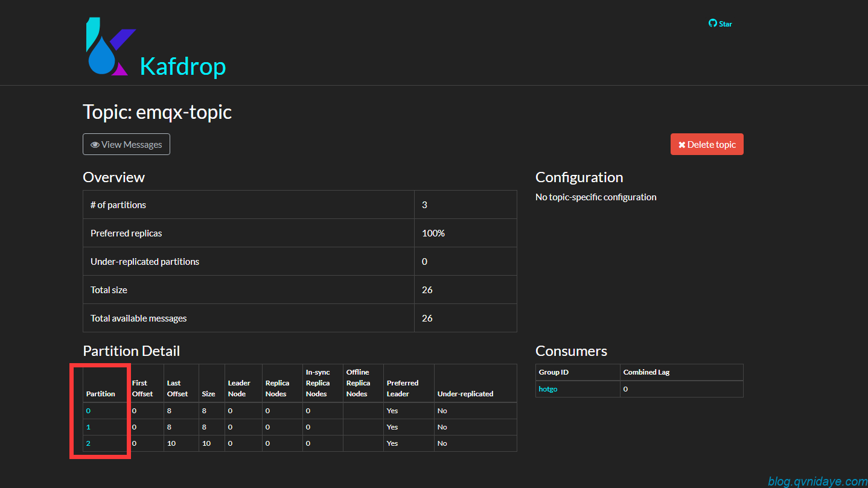Select the 'Topic: emqx-topic' heading

tap(157, 112)
